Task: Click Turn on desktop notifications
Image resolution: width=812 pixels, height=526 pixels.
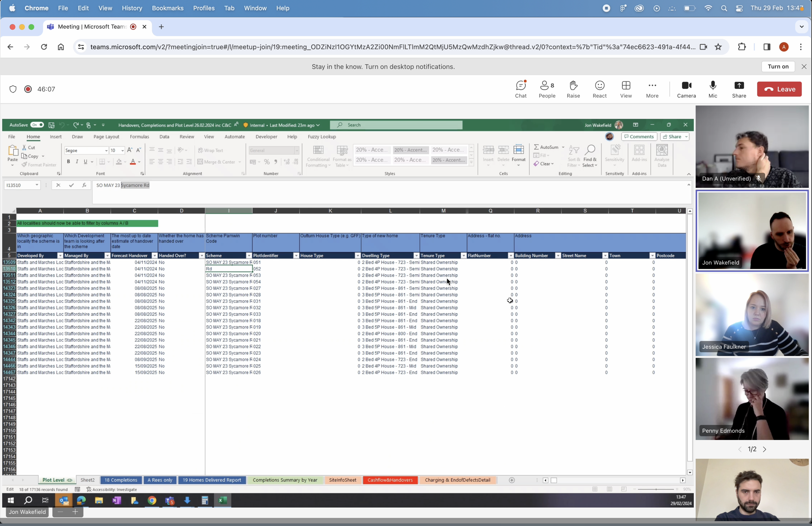Action: pos(778,67)
